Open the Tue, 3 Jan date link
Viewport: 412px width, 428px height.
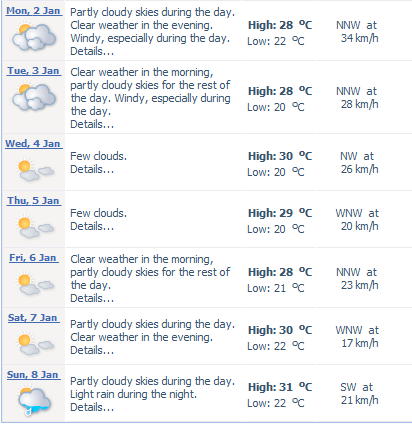[x=34, y=71]
